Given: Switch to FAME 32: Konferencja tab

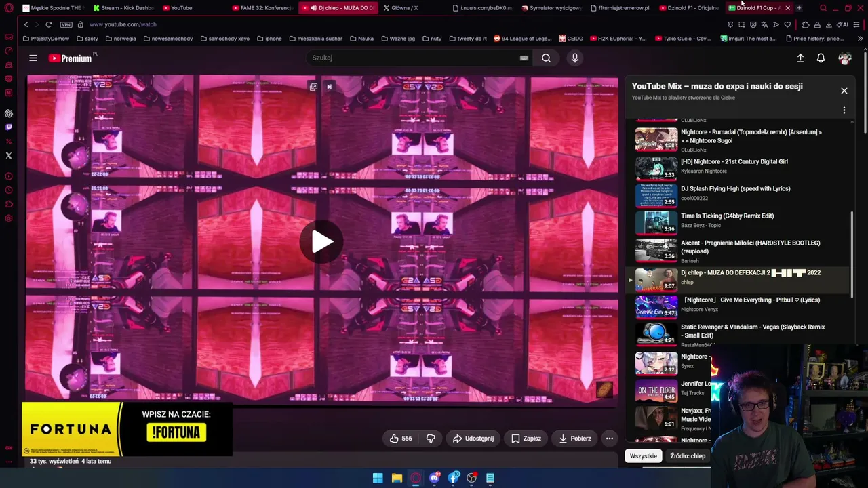Looking at the screenshot, I should [262, 8].
